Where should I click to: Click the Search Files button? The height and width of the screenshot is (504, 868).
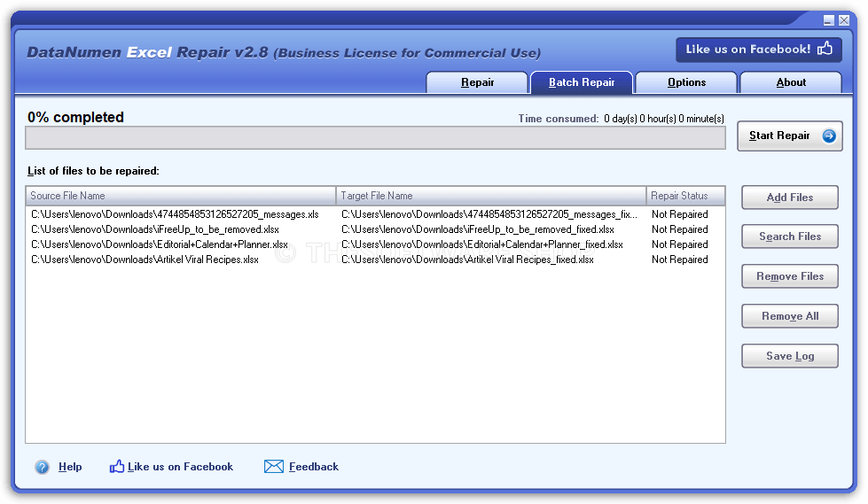click(x=790, y=236)
